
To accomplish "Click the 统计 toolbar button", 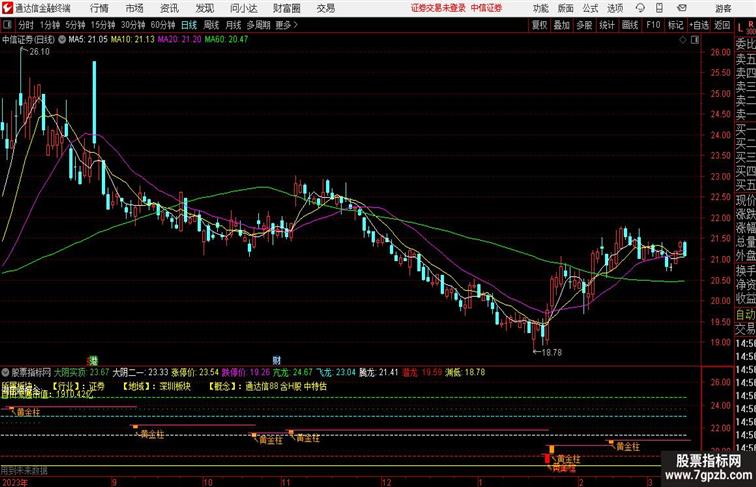I will tap(607, 25).
